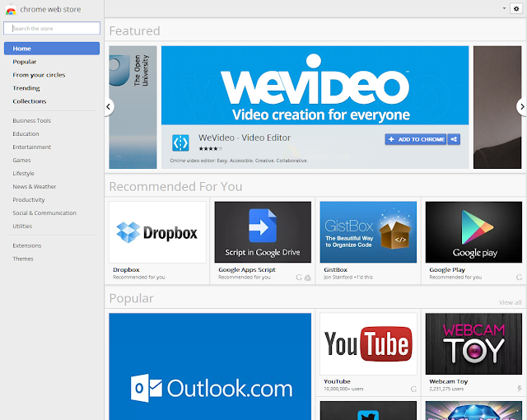The width and height of the screenshot is (527, 420).
Task: Select Home in the sidebar
Action: (52, 49)
